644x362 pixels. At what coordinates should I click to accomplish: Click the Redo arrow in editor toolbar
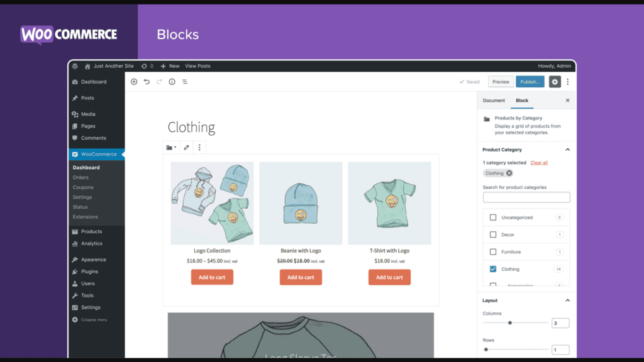tap(158, 82)
